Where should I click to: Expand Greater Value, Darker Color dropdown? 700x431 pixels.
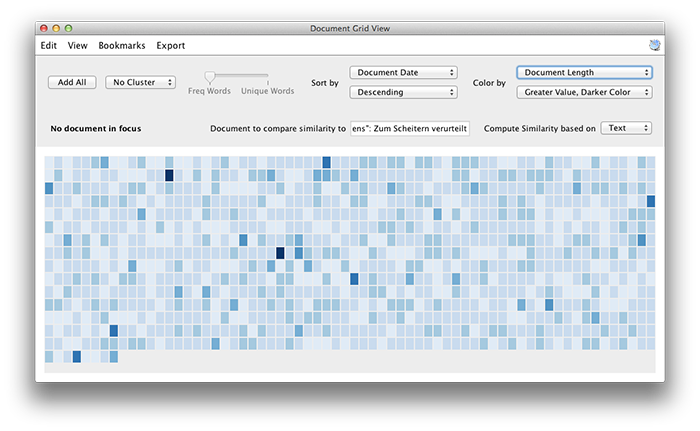pos(584,92)
